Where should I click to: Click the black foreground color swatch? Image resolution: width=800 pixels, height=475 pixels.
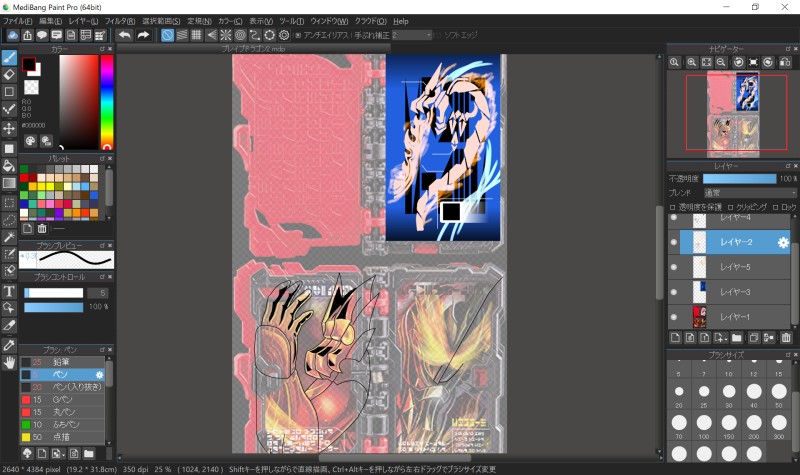pyautogui.click(x=29, y=64)
